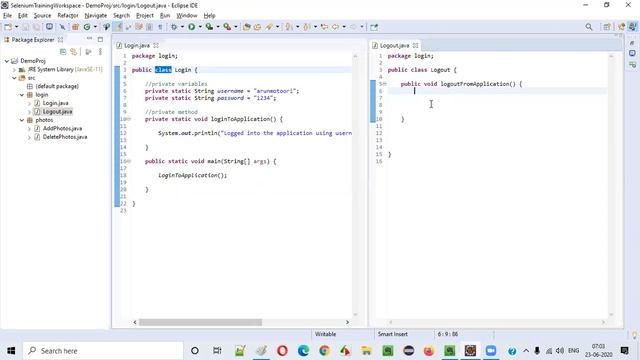Click the Open Task toolbar icon

tap(257, 27)
